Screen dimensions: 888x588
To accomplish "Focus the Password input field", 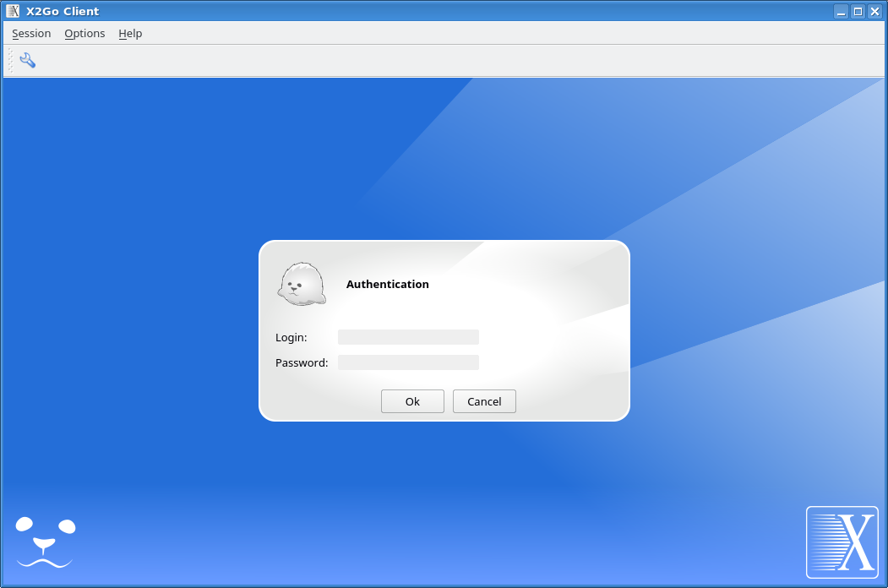I will [408, 362].
